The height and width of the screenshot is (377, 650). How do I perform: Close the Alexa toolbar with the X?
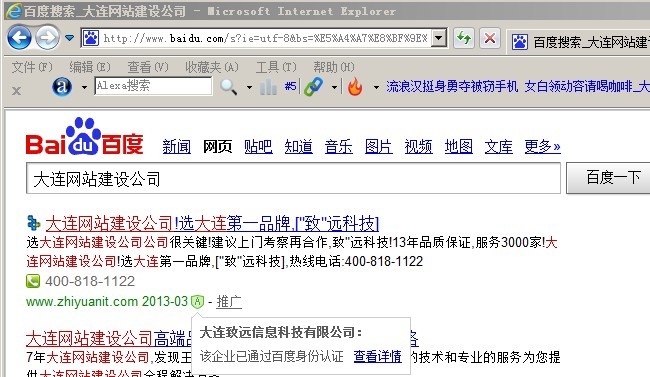coord(17,90)
